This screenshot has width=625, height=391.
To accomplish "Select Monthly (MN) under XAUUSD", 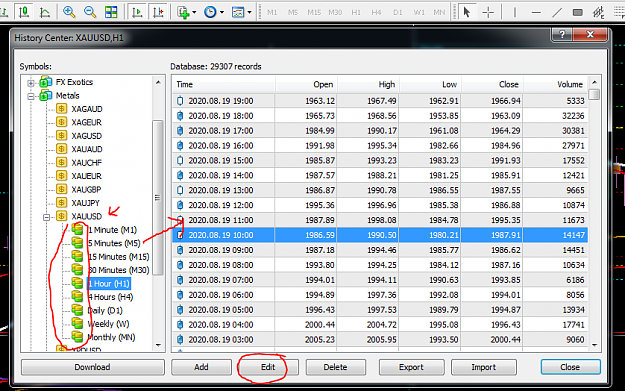I will pos(111,337).
